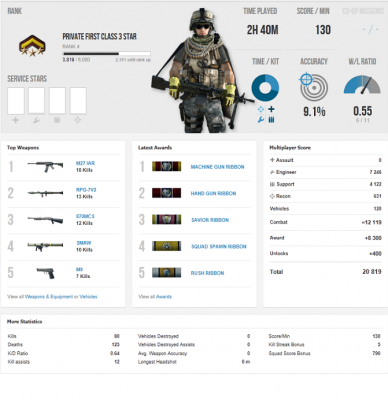The width and height of the screenshot is (388, 400).
Task: Click the M27 IAR weapon image
Action: click(45, 166)
